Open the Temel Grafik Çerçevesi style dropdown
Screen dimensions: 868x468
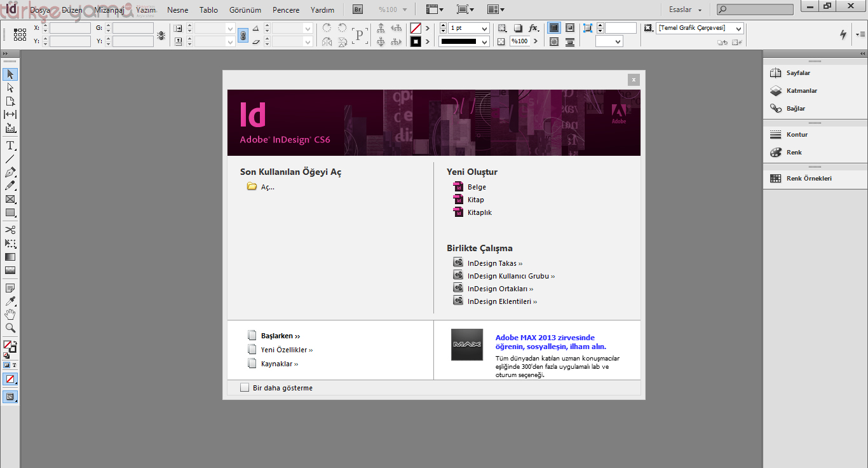(x=738, y=29)
